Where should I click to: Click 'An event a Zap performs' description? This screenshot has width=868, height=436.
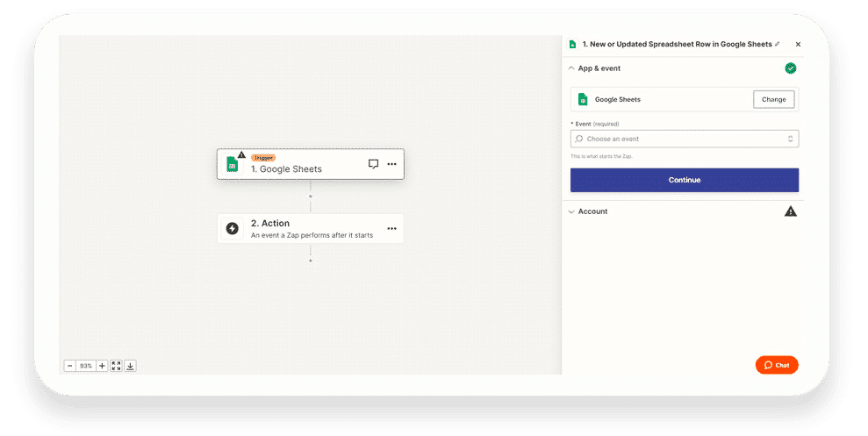(312, 235)
